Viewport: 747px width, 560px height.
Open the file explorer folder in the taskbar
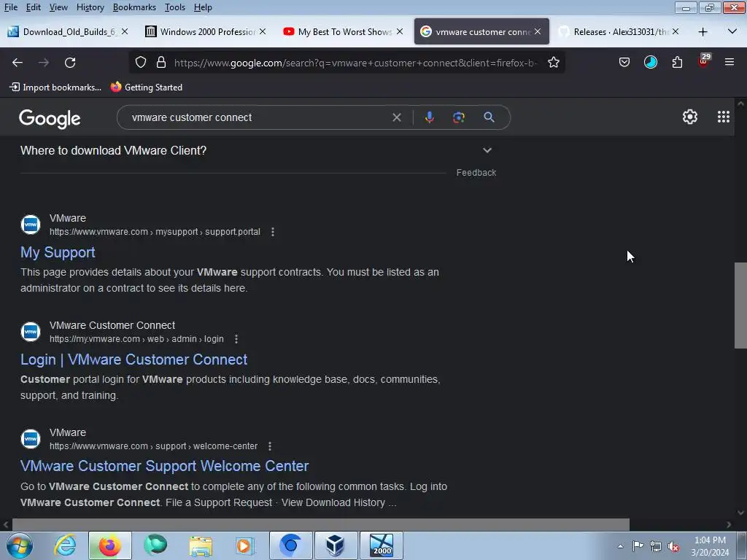click(x=201, y=545)
